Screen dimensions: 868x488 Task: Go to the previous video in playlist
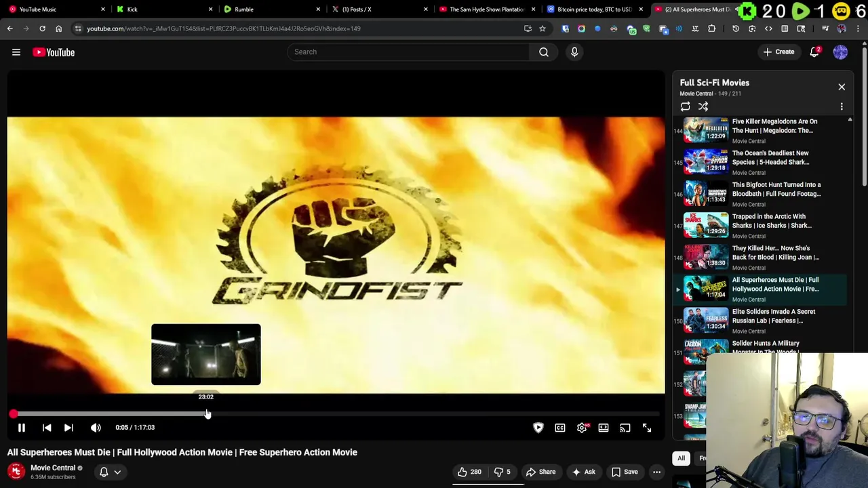coord(47,428)
